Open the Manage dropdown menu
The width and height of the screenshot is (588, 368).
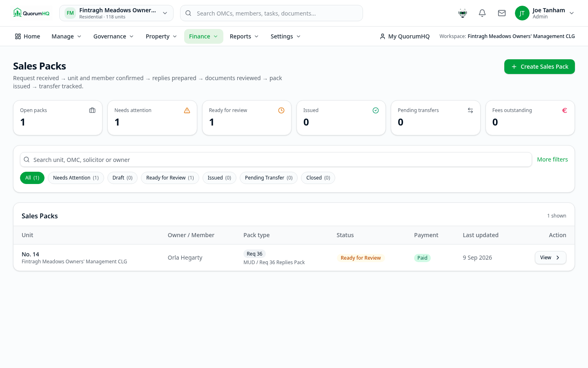coord(67,36)
